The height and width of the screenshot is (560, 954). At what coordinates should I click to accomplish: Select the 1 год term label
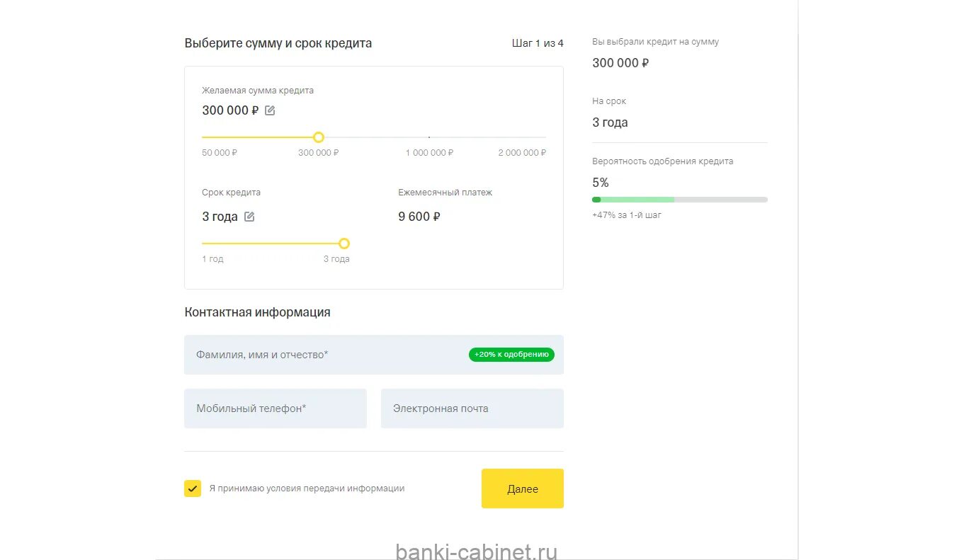(212, 259)
